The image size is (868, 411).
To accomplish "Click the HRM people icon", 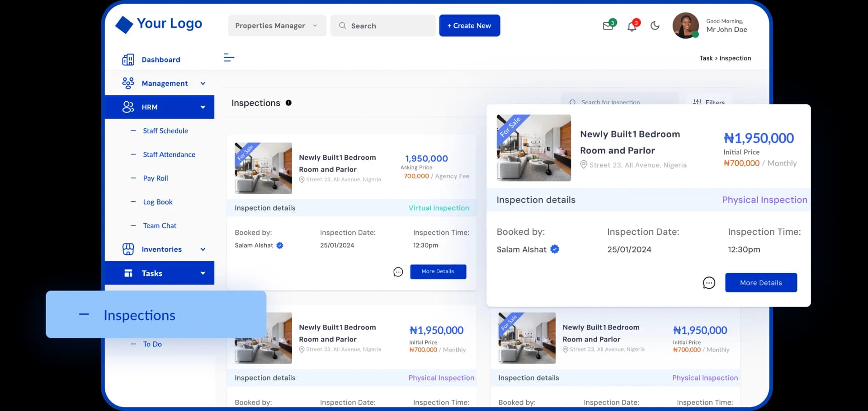I will [128, 107].
